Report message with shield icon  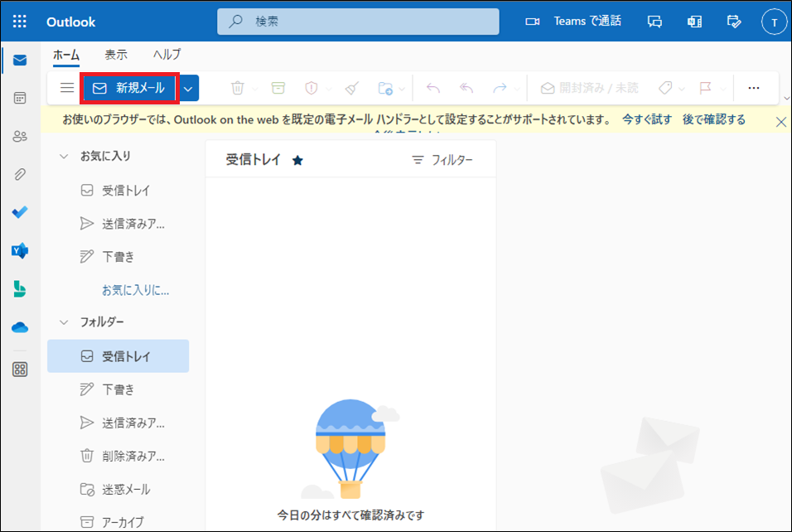pyautogui.click(x=311, y=88)
